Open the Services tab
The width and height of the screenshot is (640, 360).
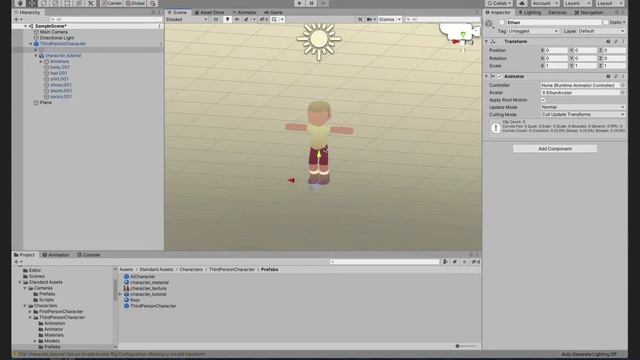[557, 13]
